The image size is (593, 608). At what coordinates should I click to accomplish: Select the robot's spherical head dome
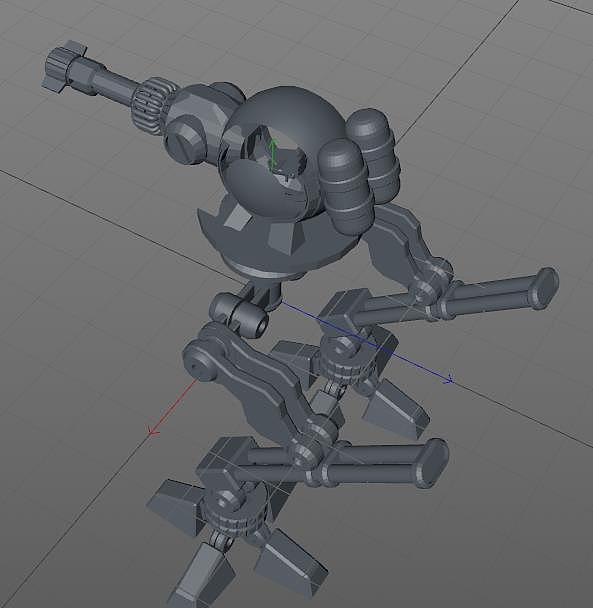282,153
